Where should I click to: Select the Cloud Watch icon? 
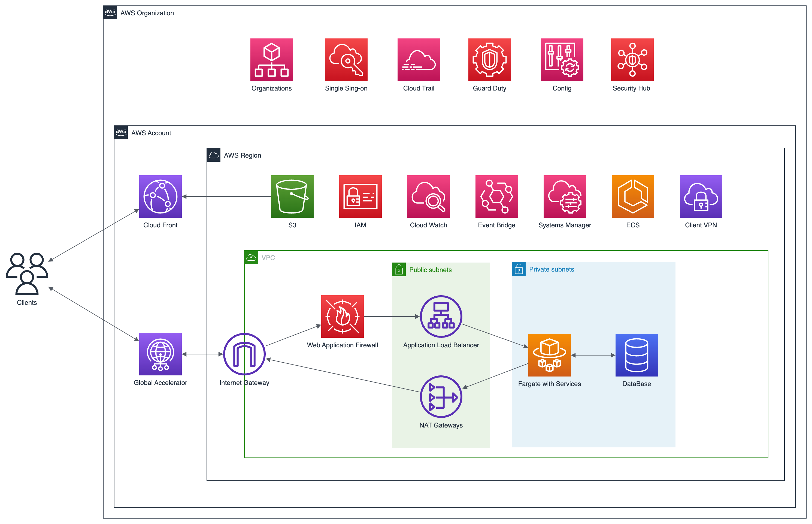(x=428, y=196)
